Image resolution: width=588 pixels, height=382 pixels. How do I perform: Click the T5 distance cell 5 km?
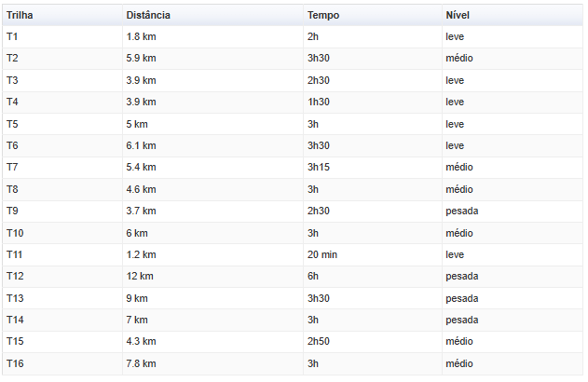(x=212, y=124)
